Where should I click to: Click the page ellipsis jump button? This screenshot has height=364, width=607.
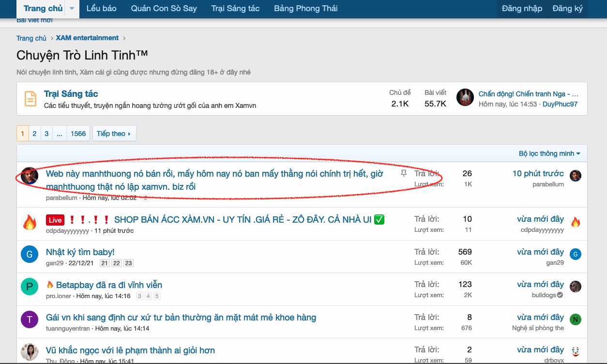[59, 134]
